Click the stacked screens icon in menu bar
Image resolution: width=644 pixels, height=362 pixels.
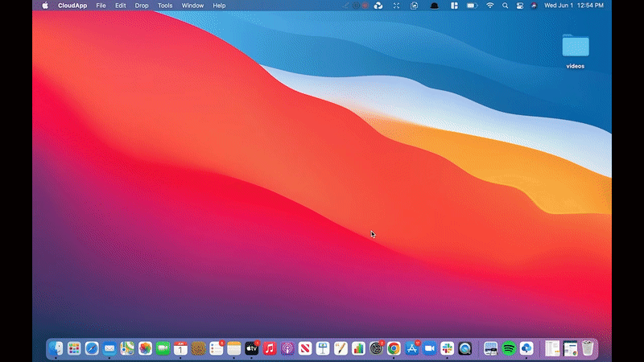pos(414,6)
